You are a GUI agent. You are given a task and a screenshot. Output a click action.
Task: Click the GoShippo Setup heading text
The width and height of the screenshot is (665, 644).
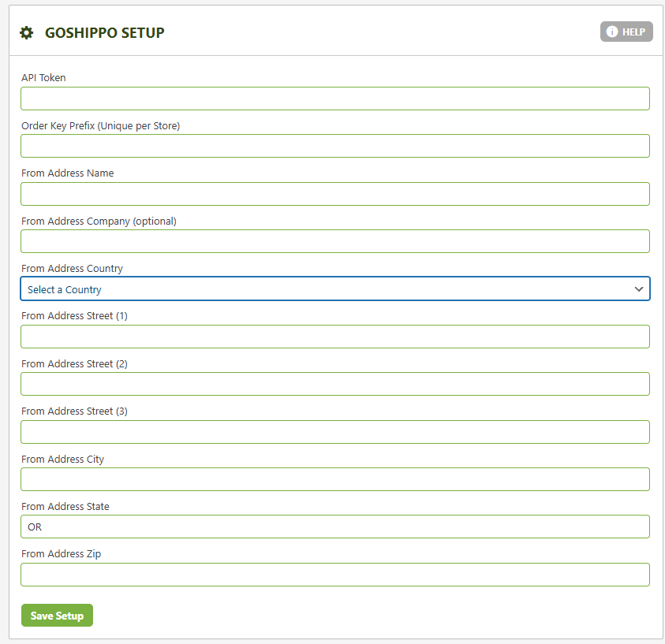pyautogui.click(x=104, y=32)
